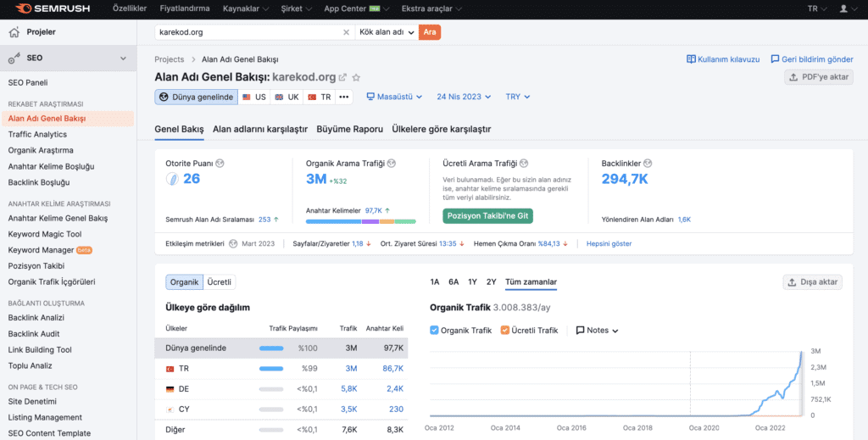
Task: Click the Cyprus flag in CY row
Action: coord(170,409)
